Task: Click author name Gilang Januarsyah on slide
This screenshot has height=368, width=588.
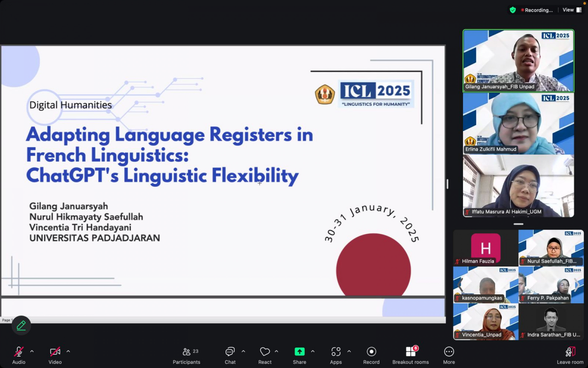Action: 69,206
